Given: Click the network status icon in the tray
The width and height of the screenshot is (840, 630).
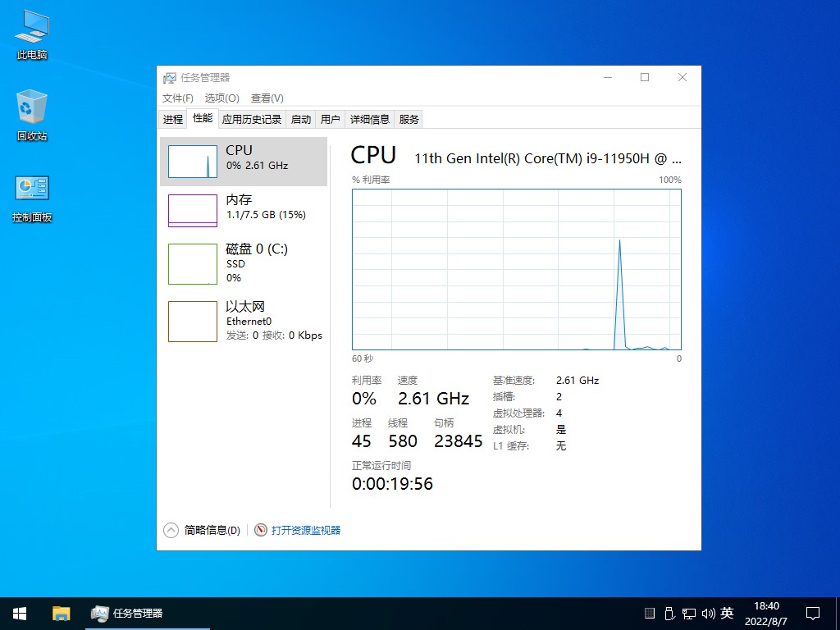Looking at the screenshot, I should pyautogui.click(x=688, y=613).
